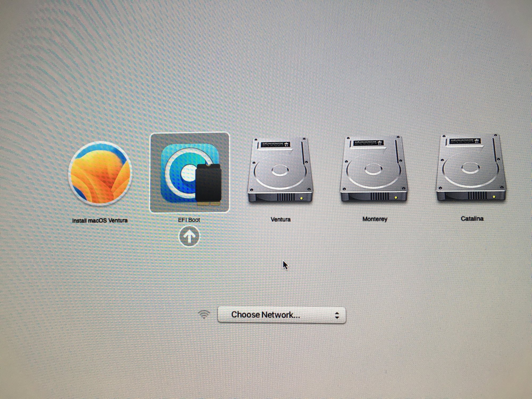Click the "Catalina" volume name label
The width and height of the screenshot is (532, 399).
point(472,219)
